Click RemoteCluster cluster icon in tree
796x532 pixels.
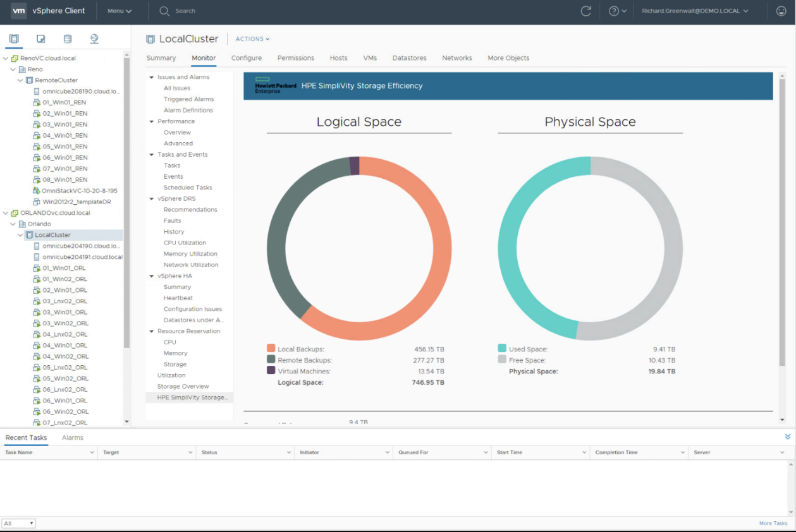click(29, 80)
